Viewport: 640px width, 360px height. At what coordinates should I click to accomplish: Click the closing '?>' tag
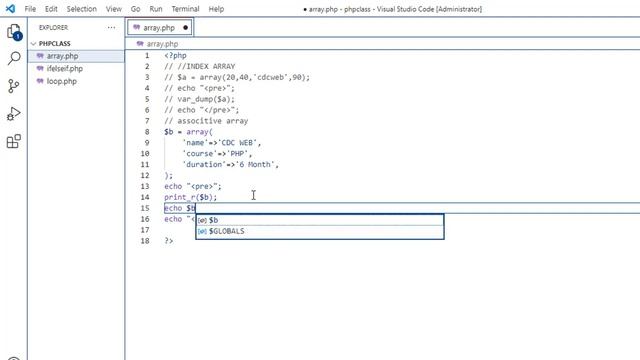169,241
